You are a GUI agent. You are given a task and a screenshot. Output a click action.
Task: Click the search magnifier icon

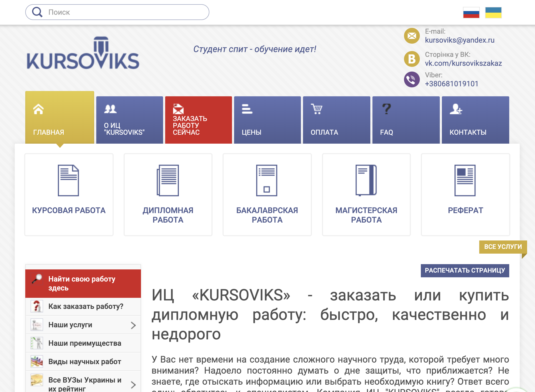37,12
